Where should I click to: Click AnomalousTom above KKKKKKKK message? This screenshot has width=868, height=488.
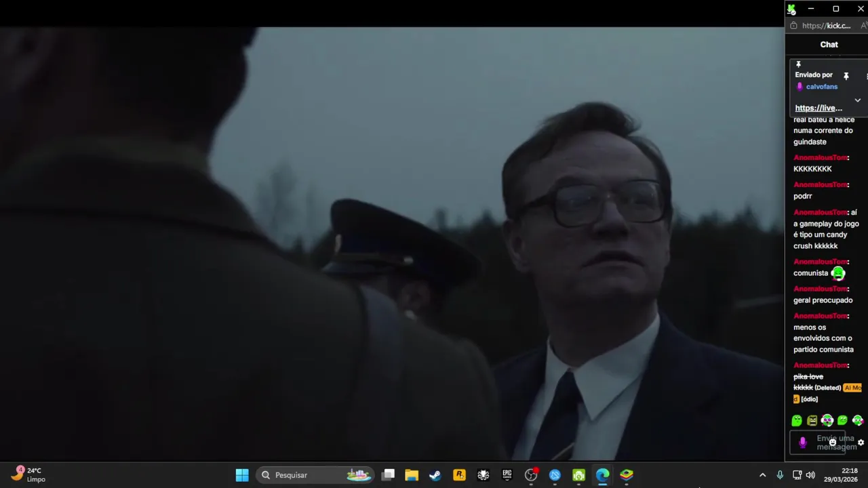pyautogui.click(x=821, y=158)
